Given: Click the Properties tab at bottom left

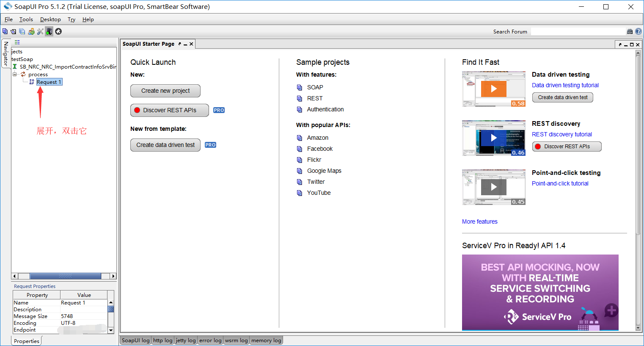Looking at the screenshot, I should 27,341.
